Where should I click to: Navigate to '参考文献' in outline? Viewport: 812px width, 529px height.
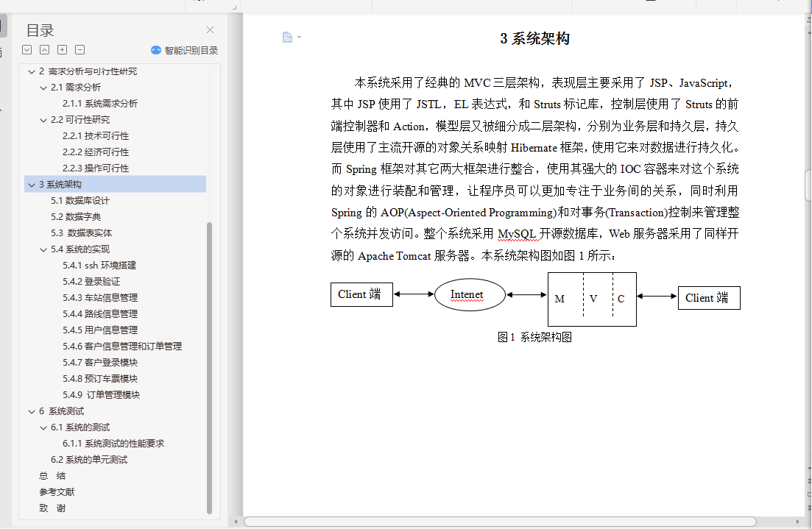tap(57, 491)
